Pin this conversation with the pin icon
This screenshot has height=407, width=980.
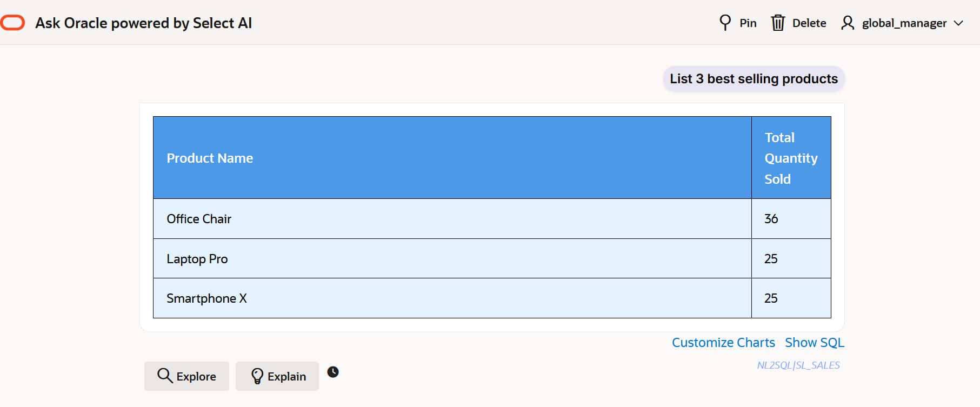[x=725, y=23]
